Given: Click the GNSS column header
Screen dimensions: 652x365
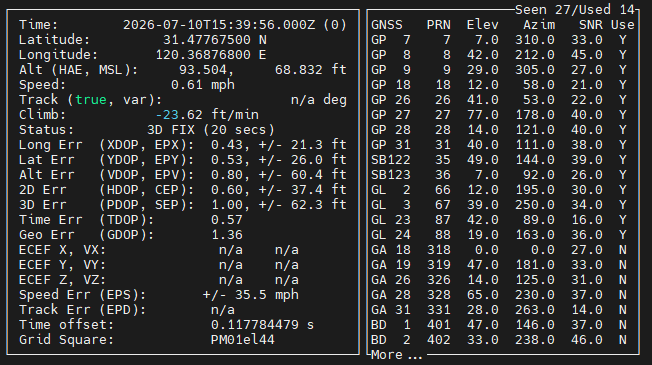Looking at the screenshot, I should tap(387, 25).
